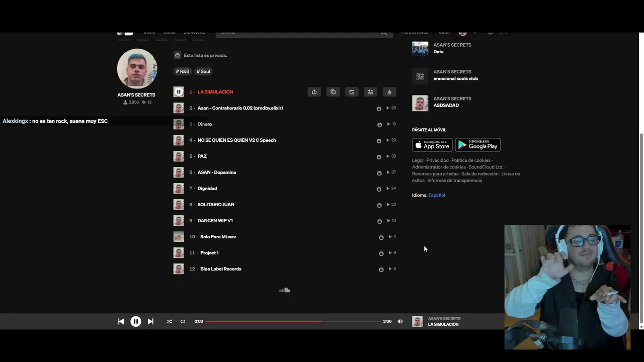Open Informes de transparencia link
Viewport: 644px width, 362px height.
tap(455, 180)
